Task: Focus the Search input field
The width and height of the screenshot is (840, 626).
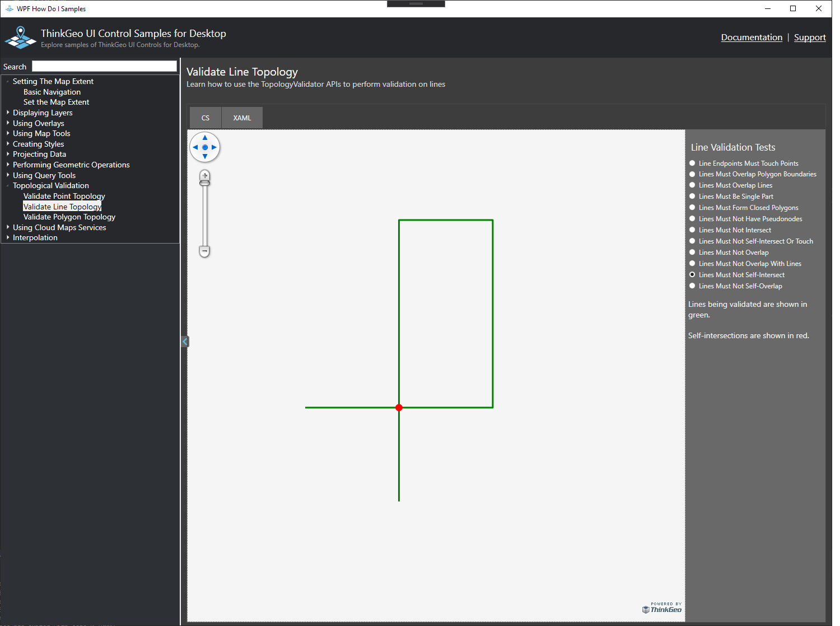Action: (x=104, y=66)
